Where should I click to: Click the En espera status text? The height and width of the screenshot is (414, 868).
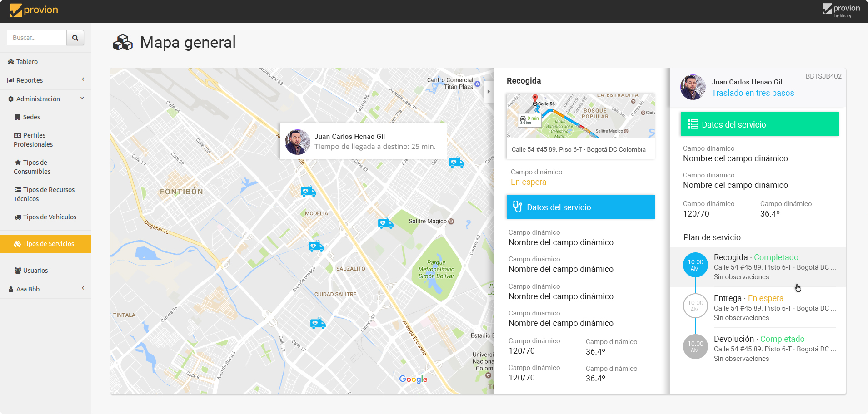tap(529, 182)
